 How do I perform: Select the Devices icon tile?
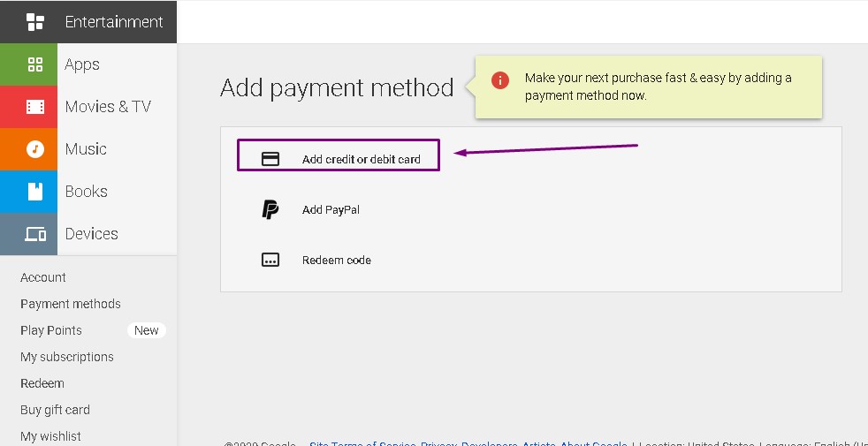[x=29, y=234]
